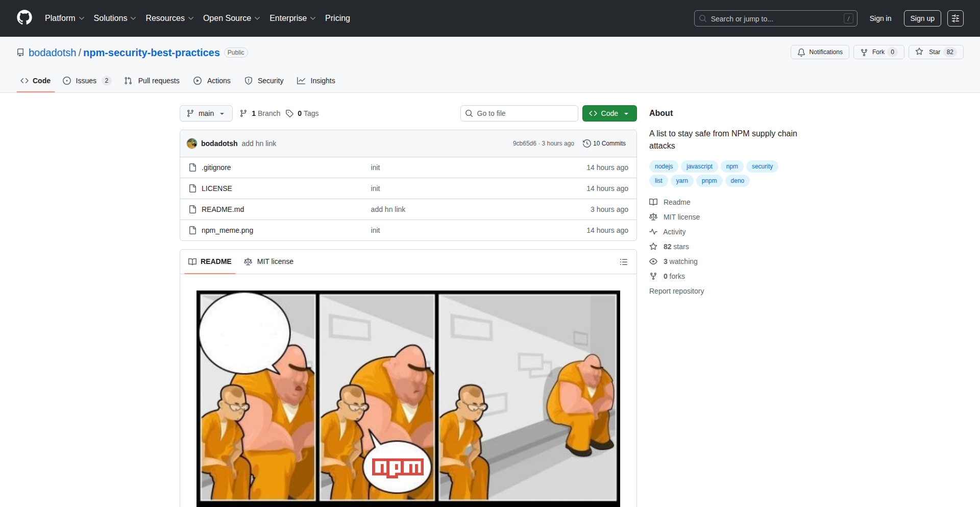Open the bodadotsh owner profile link

52,53
